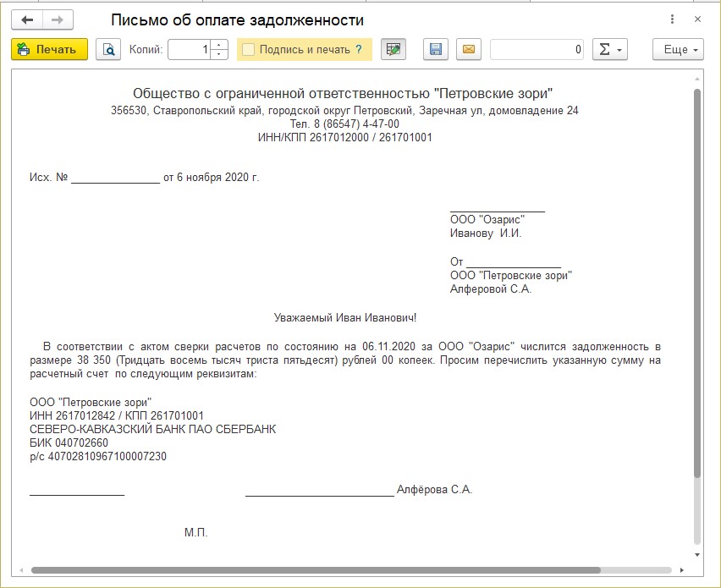This screenshot has height=588, width=721.
Task: Go forward with the right arrow button
Action: coord(58,19)
